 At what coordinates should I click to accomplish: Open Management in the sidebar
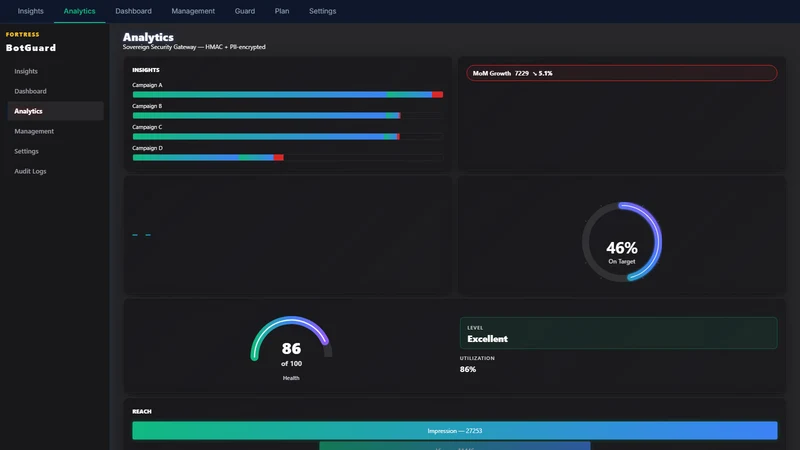[56, 131]
